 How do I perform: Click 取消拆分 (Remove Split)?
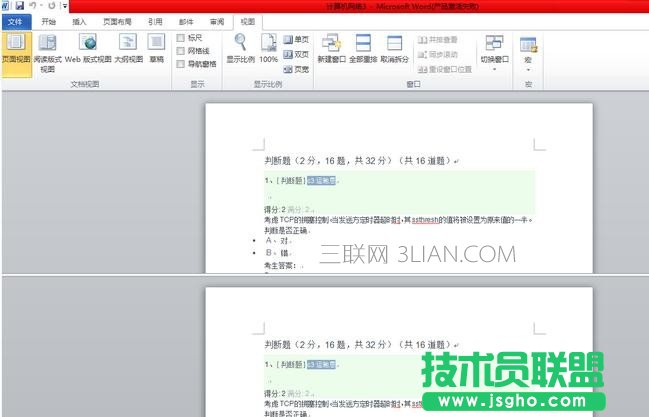click(x=394, y=49)
